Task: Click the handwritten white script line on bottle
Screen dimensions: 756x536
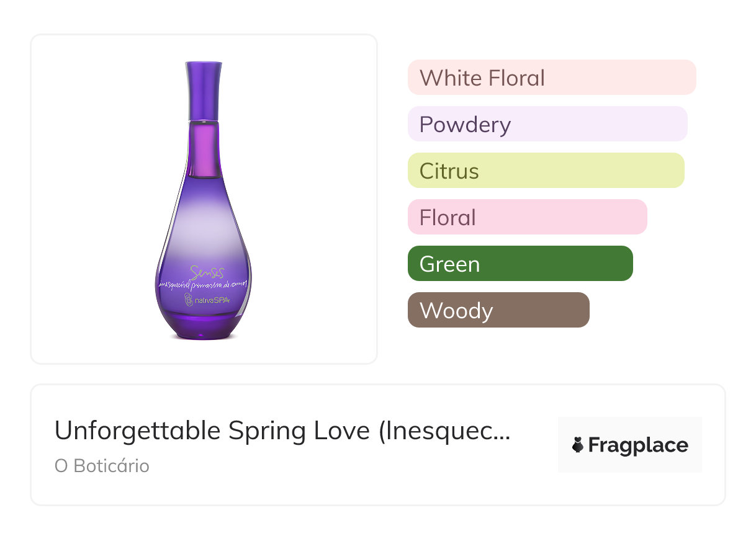Action: (204, 284)
